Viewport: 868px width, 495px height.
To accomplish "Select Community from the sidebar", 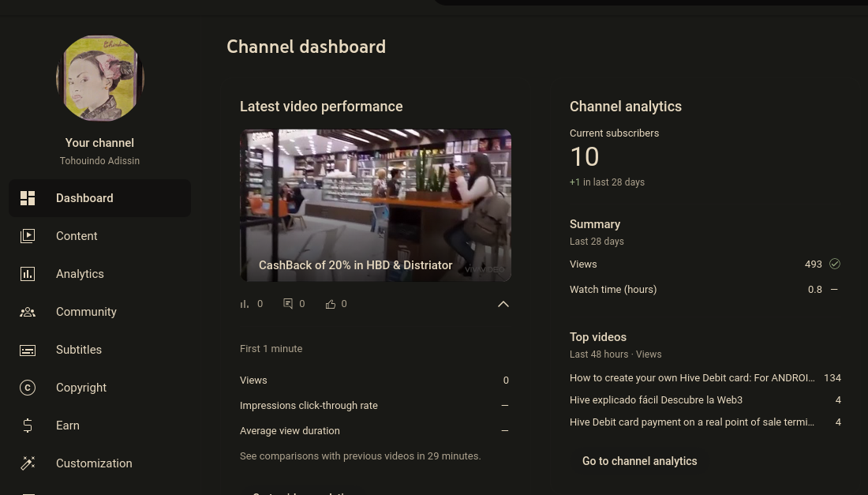I will [99, 312].
